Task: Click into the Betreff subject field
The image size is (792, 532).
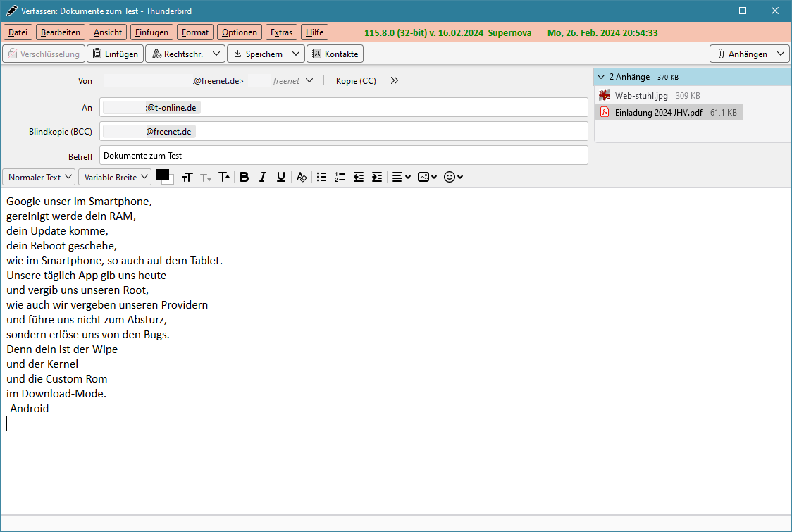Action: click(x=343, y=155)
